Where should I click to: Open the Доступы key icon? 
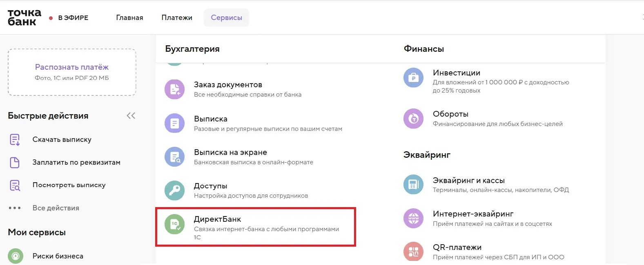tap(174, 190)
